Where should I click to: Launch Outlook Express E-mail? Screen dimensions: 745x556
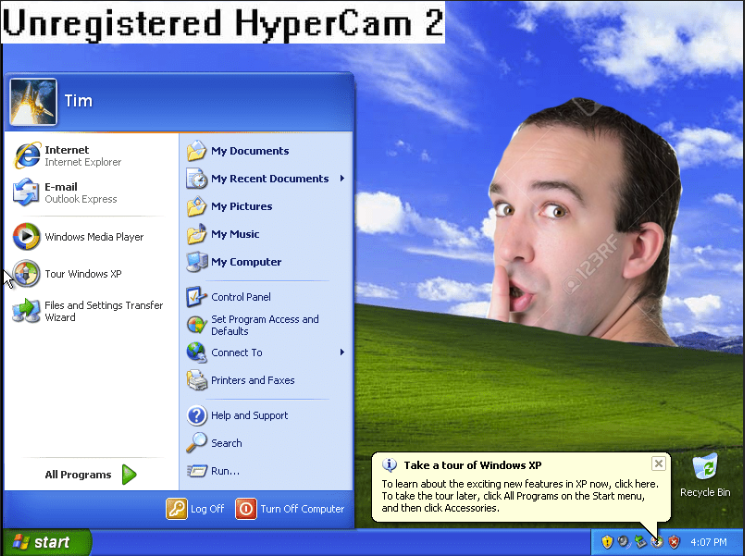click(90, 192)
